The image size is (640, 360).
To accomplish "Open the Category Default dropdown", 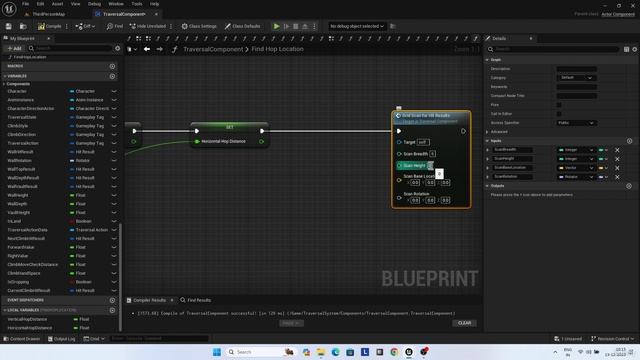I will tap(576, 78).
